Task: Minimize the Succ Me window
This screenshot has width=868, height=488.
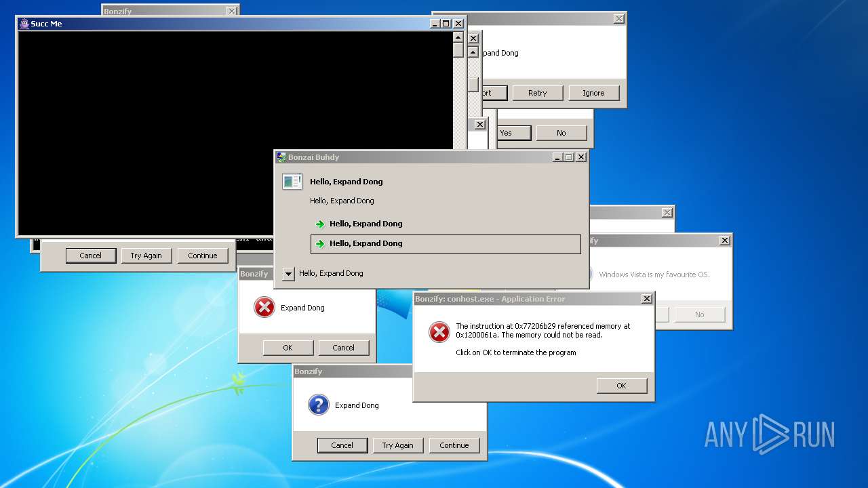Action: (x=435, y=24)
